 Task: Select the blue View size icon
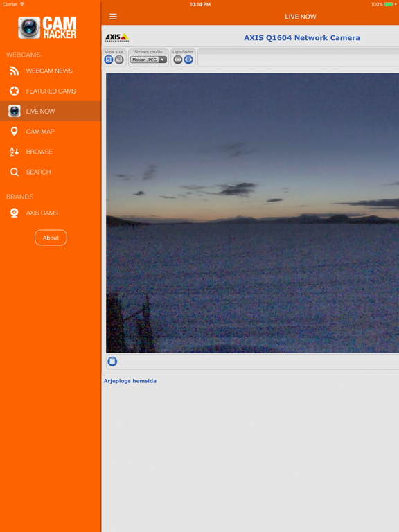tap(109, 60)
